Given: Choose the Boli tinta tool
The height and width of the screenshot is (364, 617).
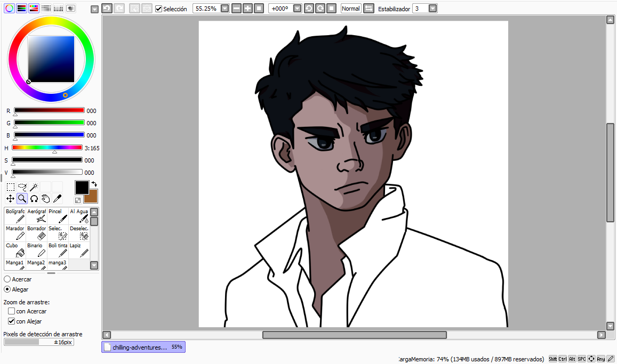Looking at the screenshot, I should [58, 250].
